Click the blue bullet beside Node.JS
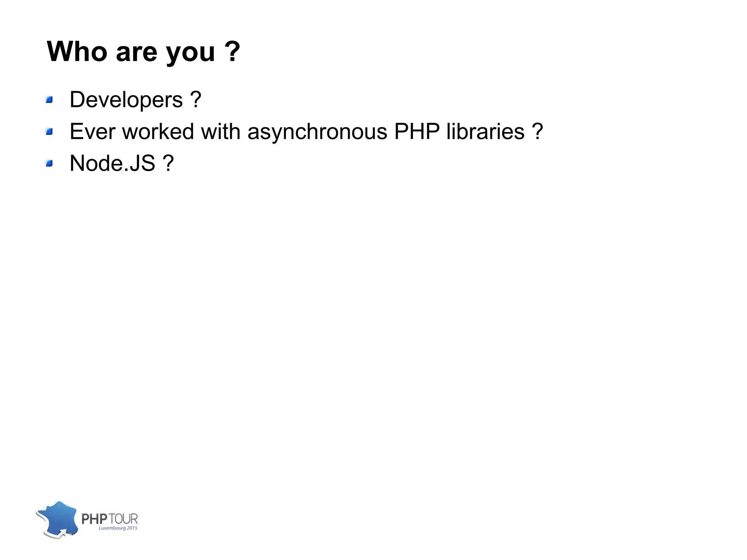 (50, 163)
